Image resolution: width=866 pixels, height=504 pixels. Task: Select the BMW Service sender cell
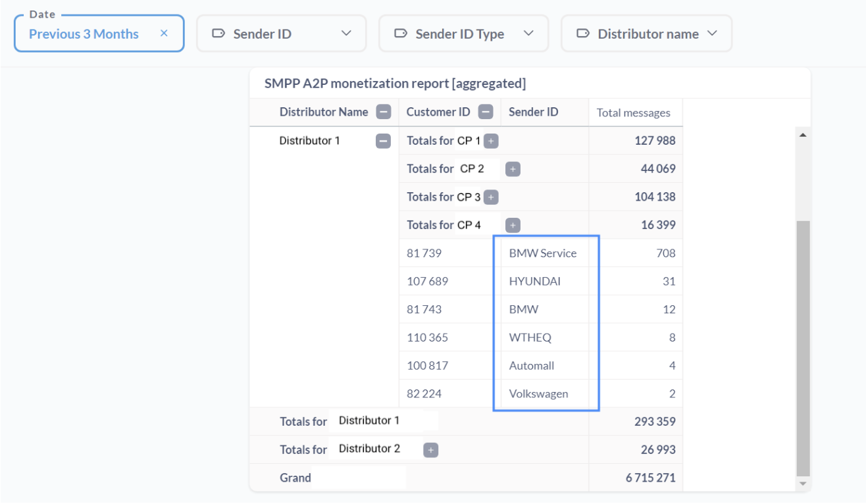(542, 253)
